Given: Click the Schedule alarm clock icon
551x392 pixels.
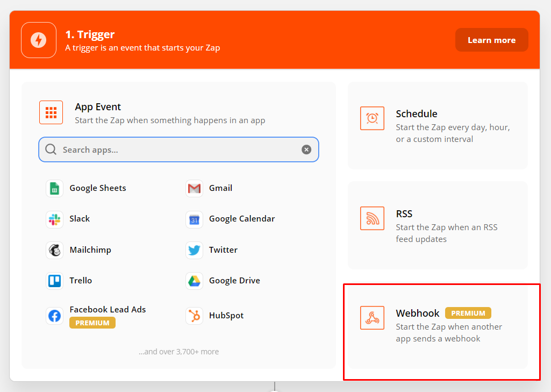Looking at the screenshot, I should (372, 118).
